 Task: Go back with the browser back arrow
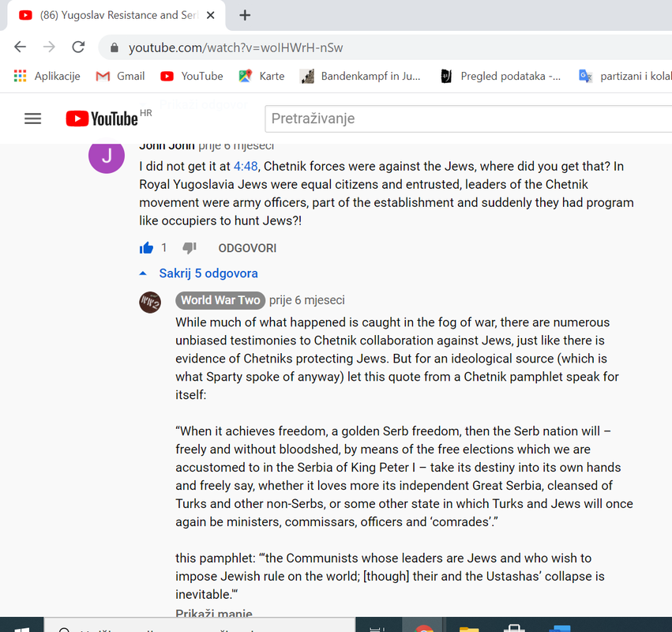(21, 47)
